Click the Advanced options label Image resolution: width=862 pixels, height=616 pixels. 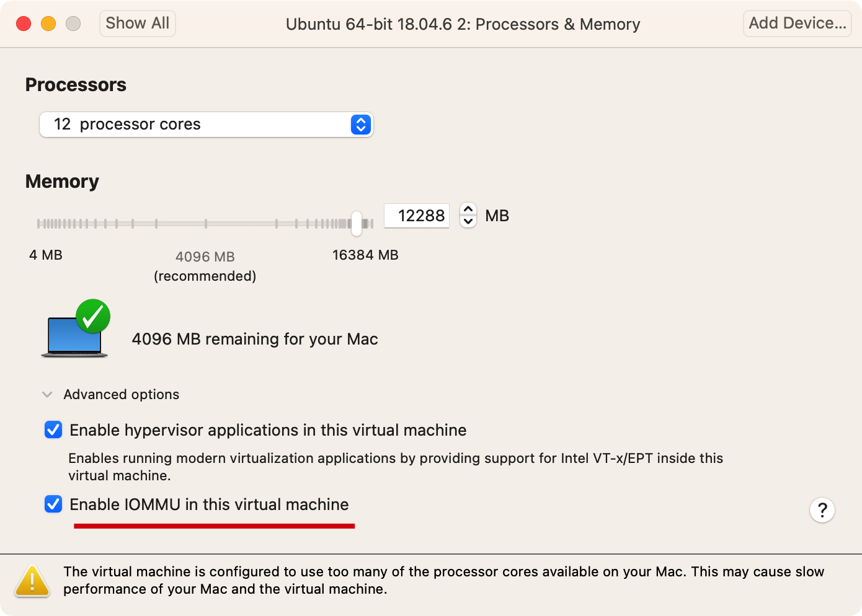(121, 395)
